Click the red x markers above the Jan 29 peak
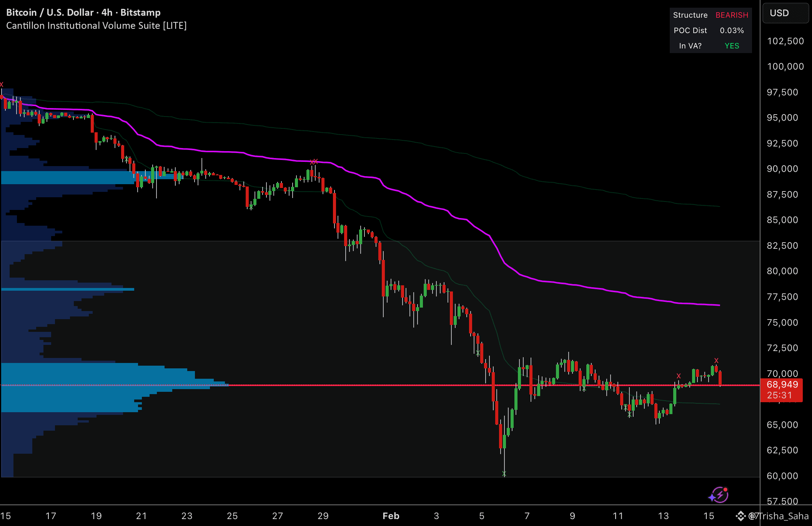Image resolution: width=812 pixels, height=526 pixels. tap(314, 161)
